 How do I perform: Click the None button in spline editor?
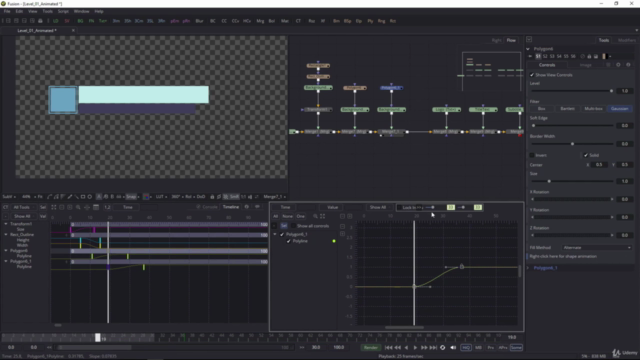287,216
